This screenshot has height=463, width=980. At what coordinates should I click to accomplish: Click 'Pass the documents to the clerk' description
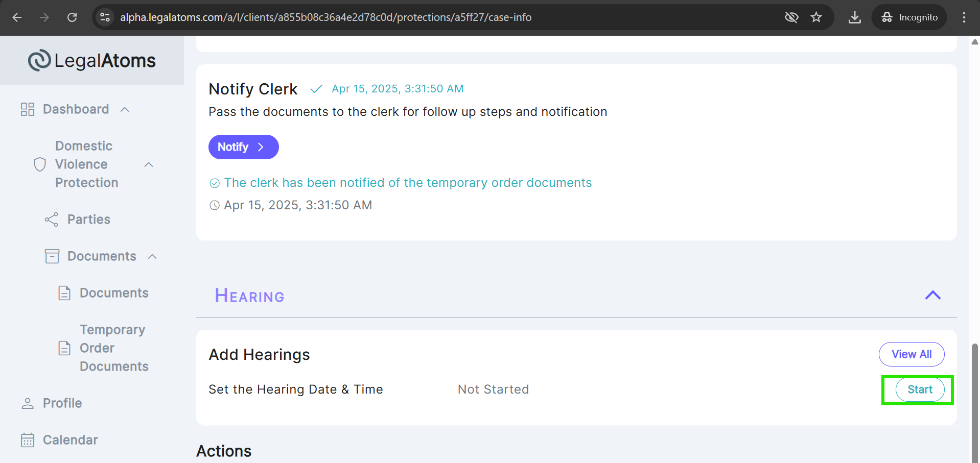(408, 112)
